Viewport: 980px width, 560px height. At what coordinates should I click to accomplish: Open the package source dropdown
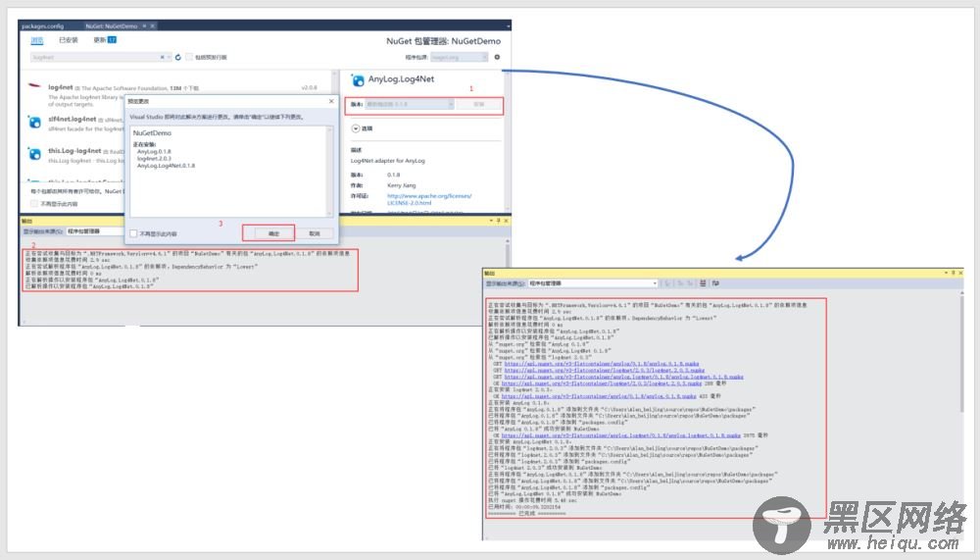tap(459, 57)
